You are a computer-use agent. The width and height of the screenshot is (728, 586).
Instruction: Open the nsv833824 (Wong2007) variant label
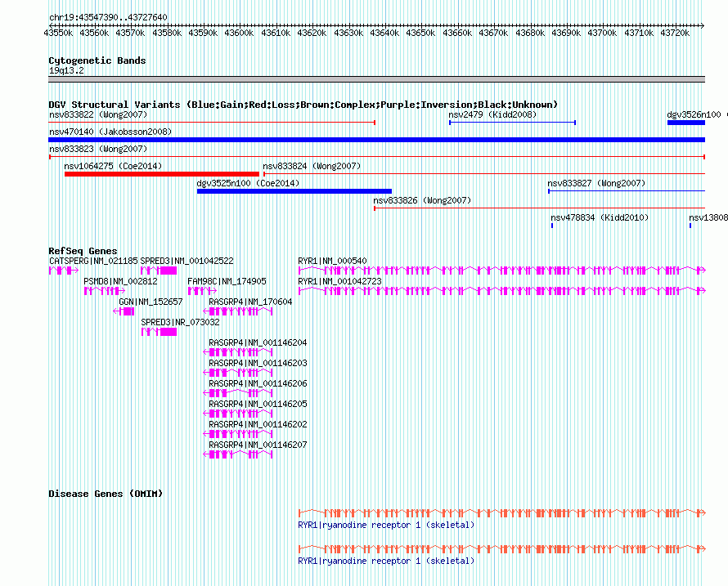(x=312, y=166)
